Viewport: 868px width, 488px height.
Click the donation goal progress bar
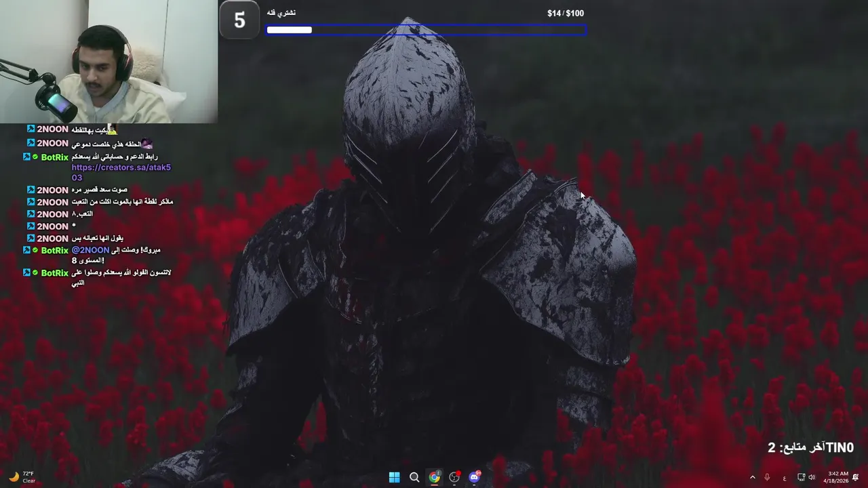click(426, 30)
